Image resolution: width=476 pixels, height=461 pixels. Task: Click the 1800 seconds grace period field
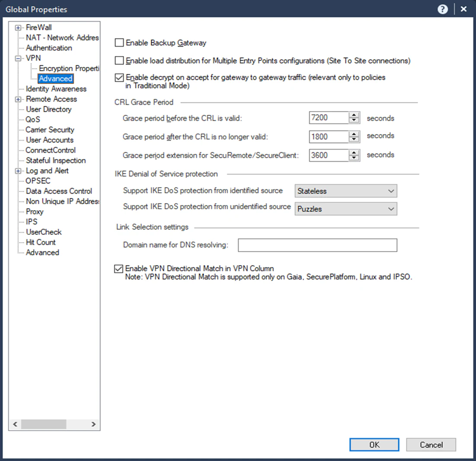[x=329, y=137]
